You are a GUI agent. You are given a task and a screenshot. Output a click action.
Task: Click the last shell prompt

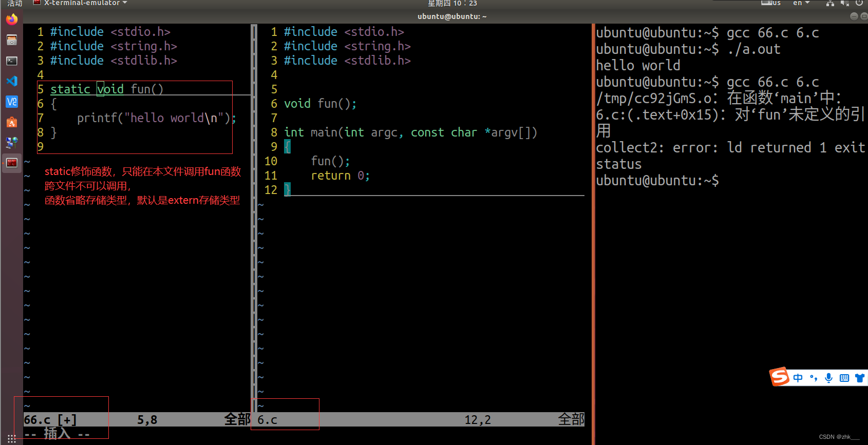point(657,181)
